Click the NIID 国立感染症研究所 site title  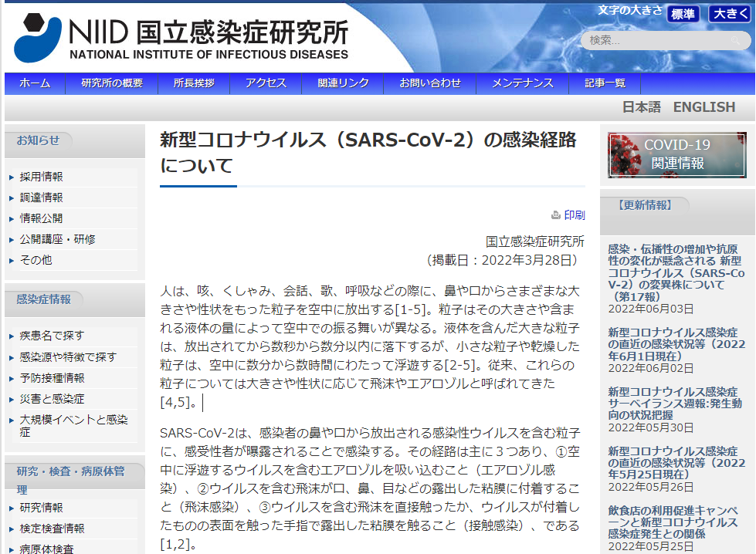(x=208, y=39)
